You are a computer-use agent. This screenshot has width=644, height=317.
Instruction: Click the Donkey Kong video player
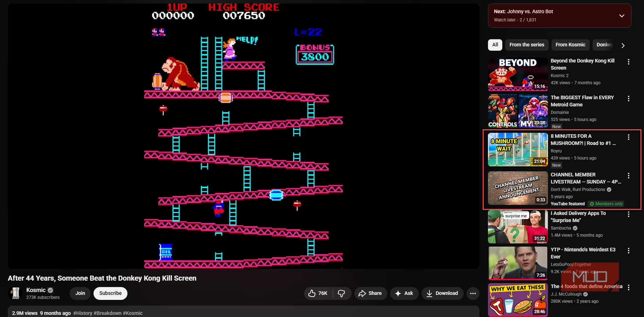click(244, 136)
